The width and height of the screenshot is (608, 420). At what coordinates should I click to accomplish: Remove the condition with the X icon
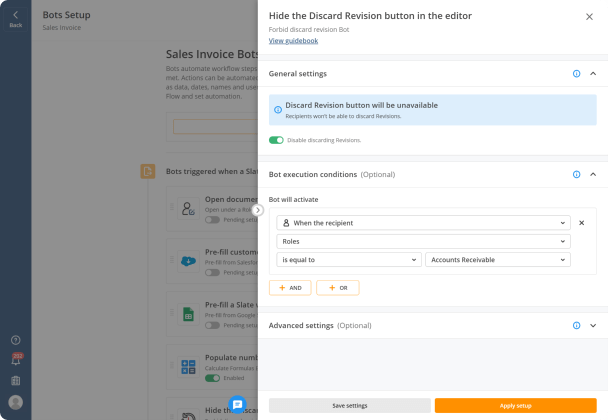pos(582,223)
